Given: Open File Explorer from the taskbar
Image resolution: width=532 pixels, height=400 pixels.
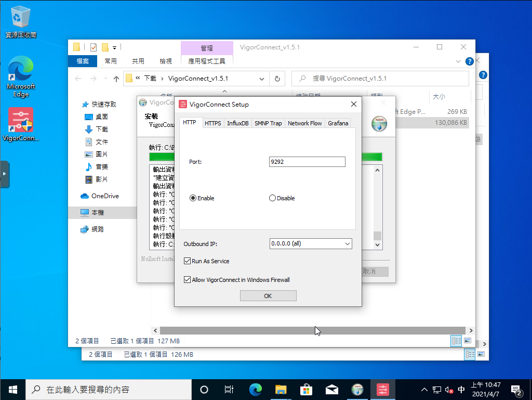Looking at the screenshot, I should pyautogui.click(x=281, y=389).
